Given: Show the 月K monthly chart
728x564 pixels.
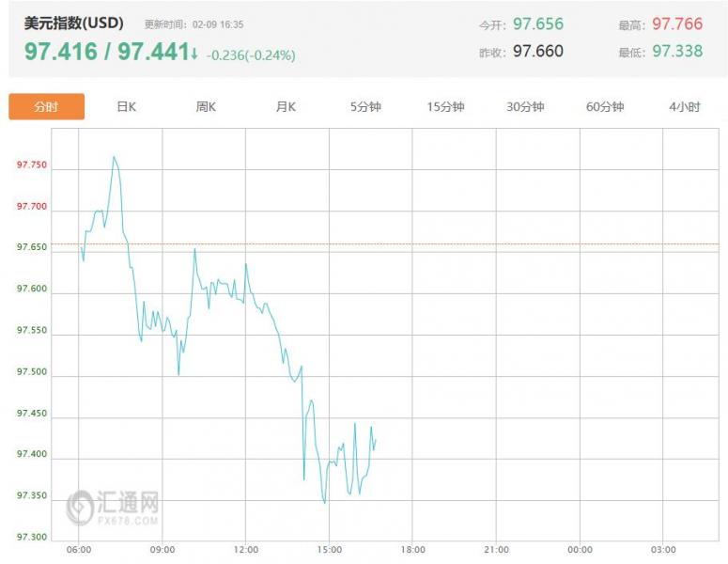Looking at the screenshot, I should pos(286,107).
